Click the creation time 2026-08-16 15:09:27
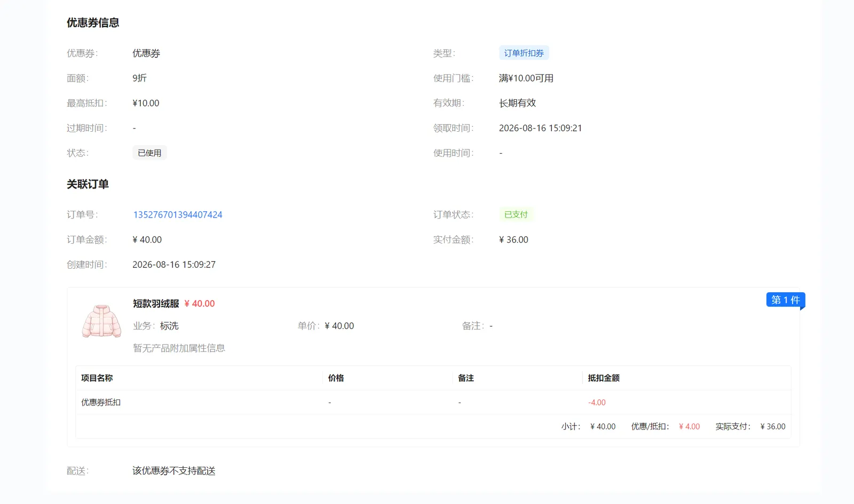This screenshot has height=504, width=854. (174, 265)
